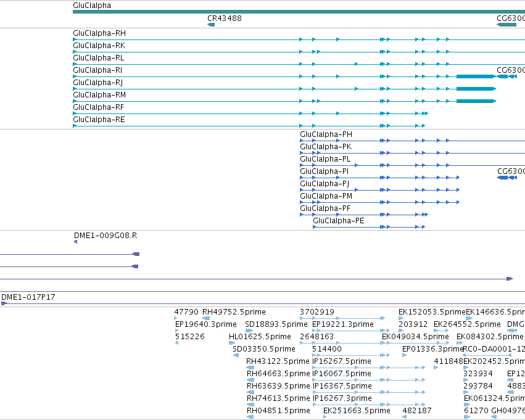Click the 61270 EST label
The width and height of the screenshot is (525, 420).
click(x=476, y=411)
